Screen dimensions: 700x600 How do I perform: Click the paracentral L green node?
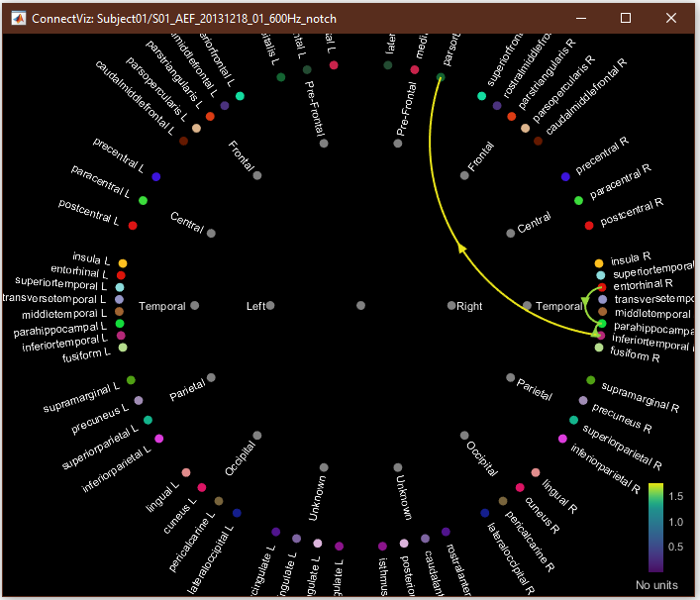click(x=145, y=201)
